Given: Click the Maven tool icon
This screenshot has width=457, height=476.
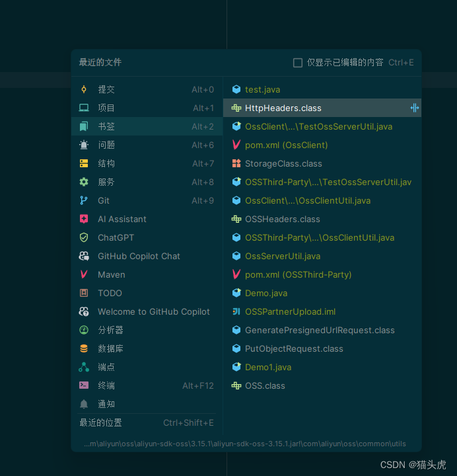Looking at the screenshot, I should (84, 275).
